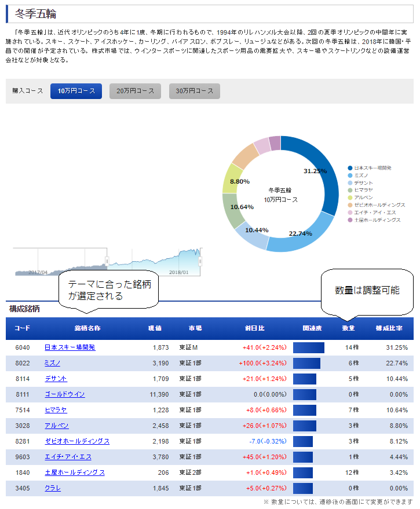Click the 12株 quantity for 土屋ホールディングス
This screenshot has width=420, height=509.
pyautogui.click(x=352, y=473)
